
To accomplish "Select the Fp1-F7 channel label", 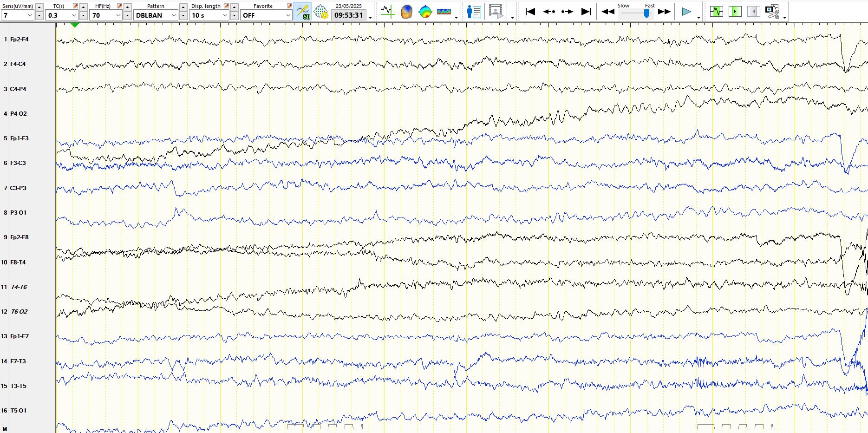I will pos(19,336).
